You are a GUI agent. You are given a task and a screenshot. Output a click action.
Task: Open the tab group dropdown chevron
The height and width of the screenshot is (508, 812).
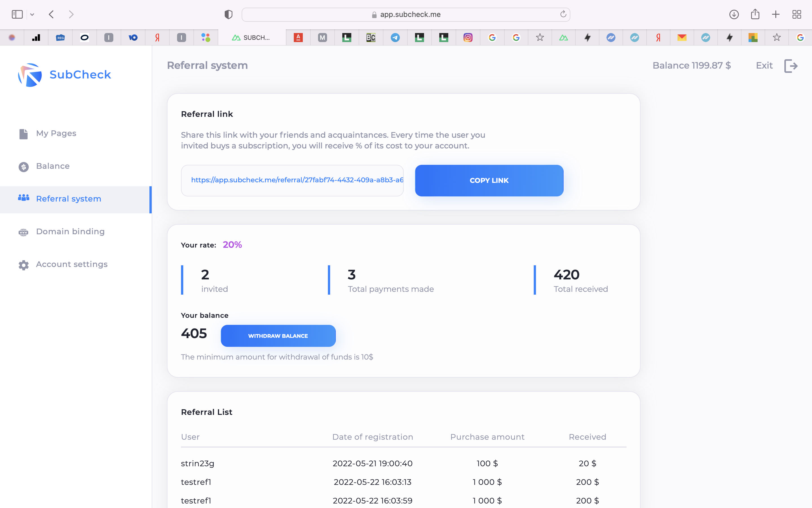(32, 14)
